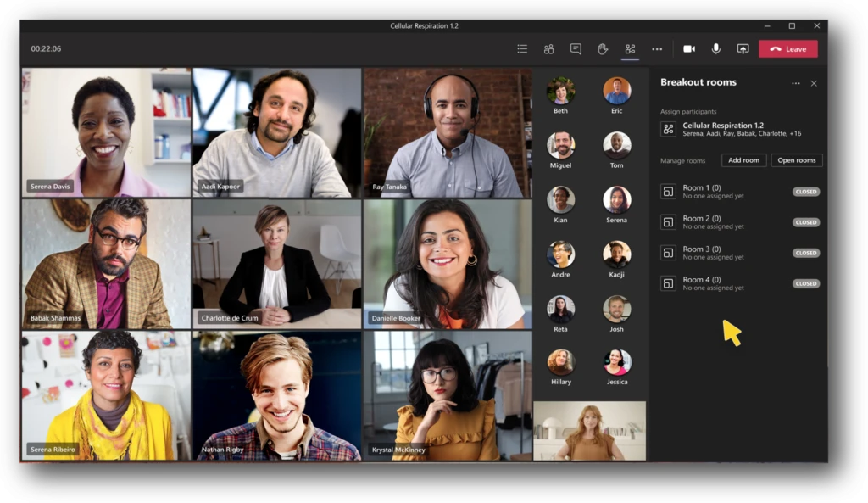Viewport: 868px width, 503px height.
Task: Close the Breakout rooms panel
Action: pyautogui.click(x=813, y=82)
